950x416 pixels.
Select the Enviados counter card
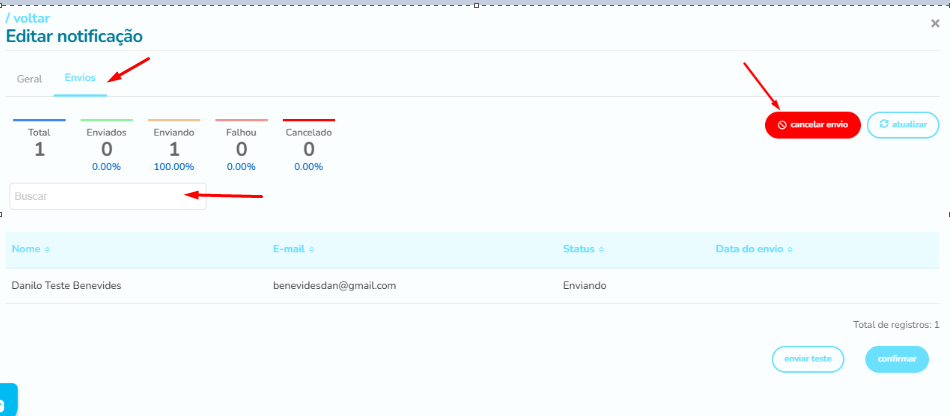107,145
